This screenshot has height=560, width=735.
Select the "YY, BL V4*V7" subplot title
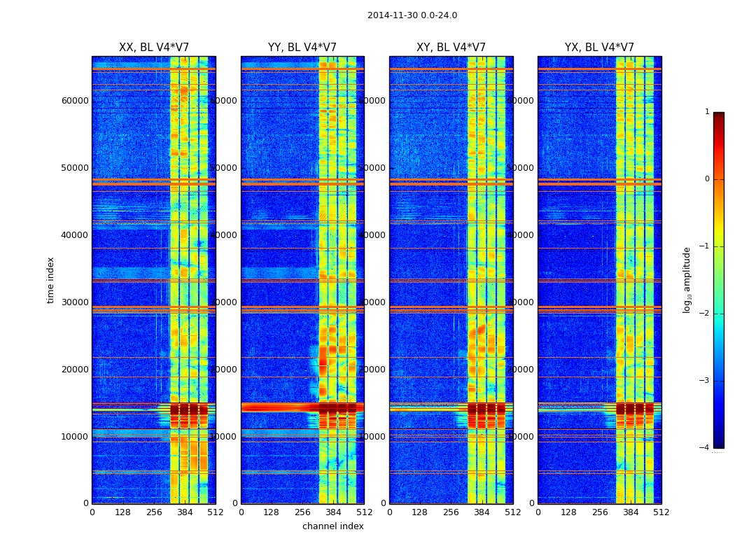[302, 48]
